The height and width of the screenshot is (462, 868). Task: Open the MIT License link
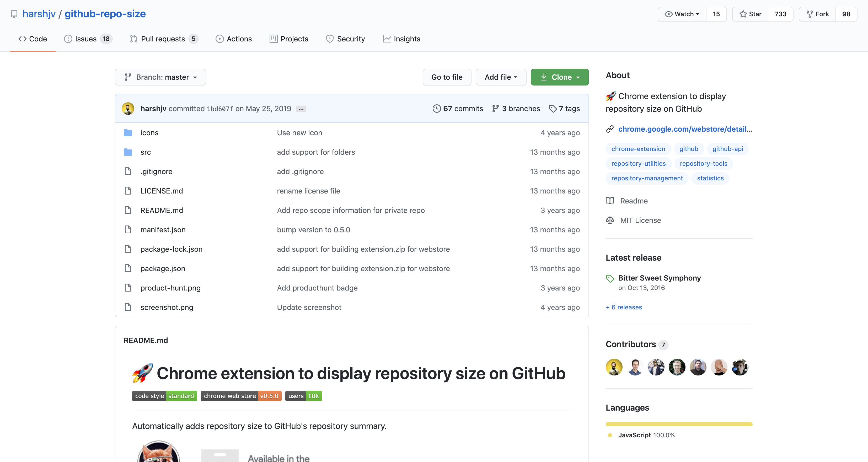pos(641,221)
